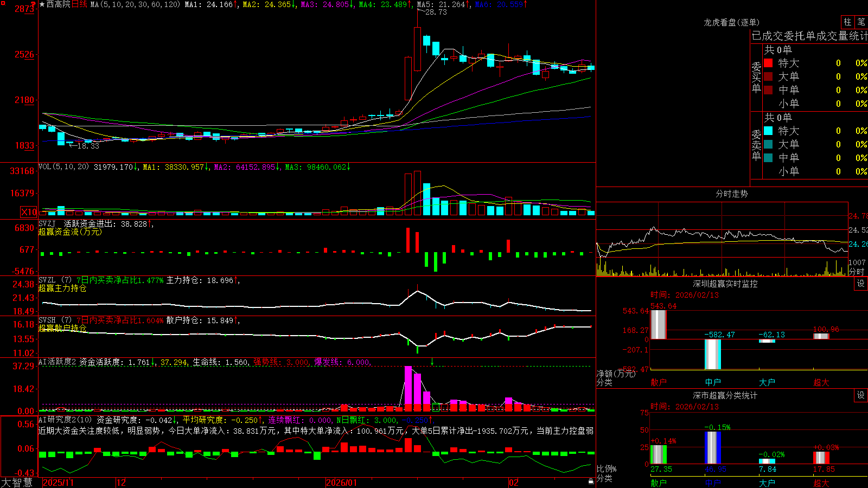Image resolution: width=868 pixels, height=488 pixels.
Task: Click the 大智慧 logo label
Action: 17,482
